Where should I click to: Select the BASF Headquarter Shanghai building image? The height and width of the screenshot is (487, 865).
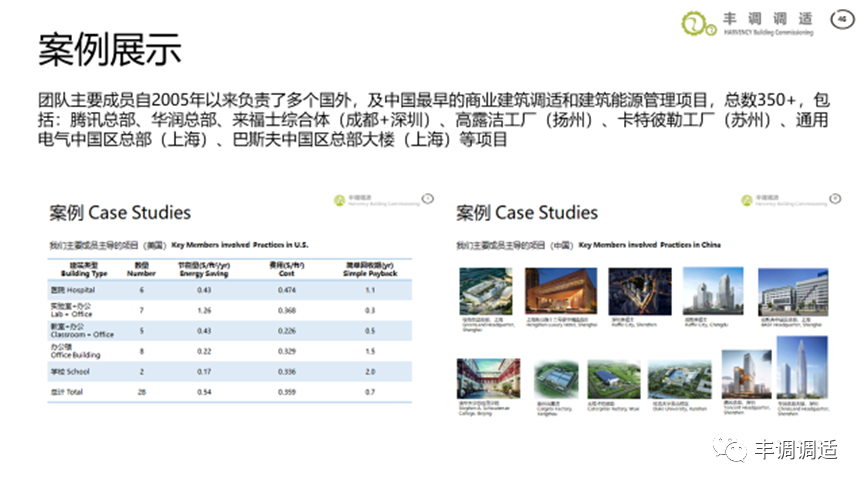[x=791, y=290]
